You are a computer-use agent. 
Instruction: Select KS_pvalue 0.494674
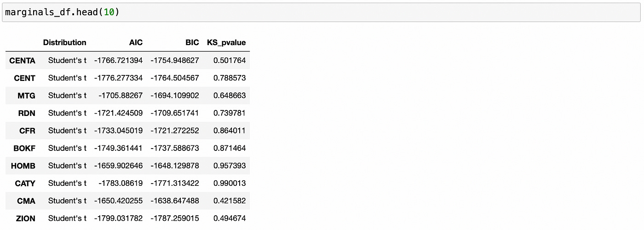[x=230, y=218]
